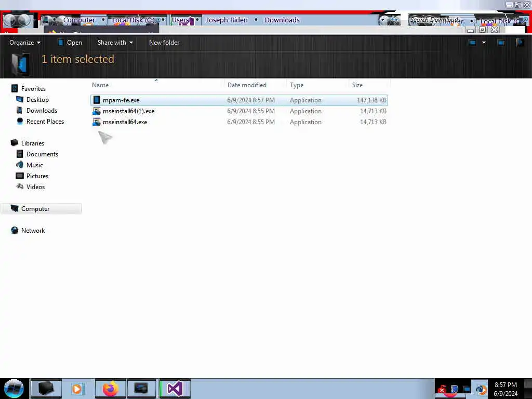Viewport: 532px width, 399px height.
Task: Open the Share with dropdown
Action: coord(115,43)
